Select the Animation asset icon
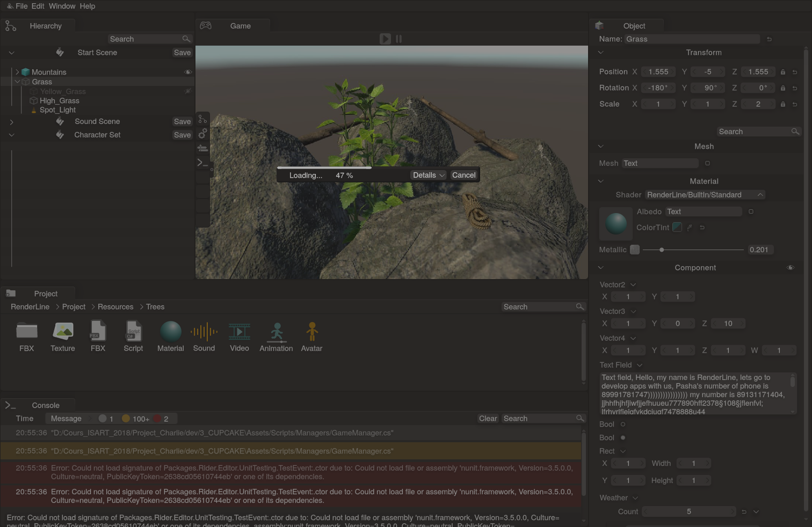Viewport: 812px width, 527px height. coord(277,332)
